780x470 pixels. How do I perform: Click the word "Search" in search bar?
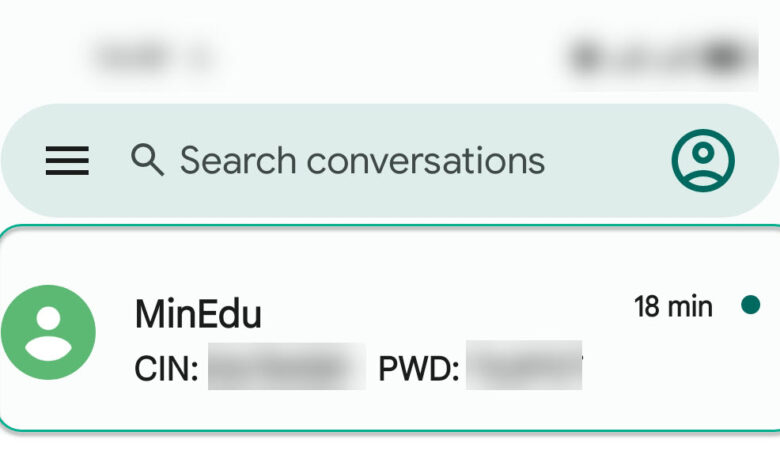click(237, 160)
